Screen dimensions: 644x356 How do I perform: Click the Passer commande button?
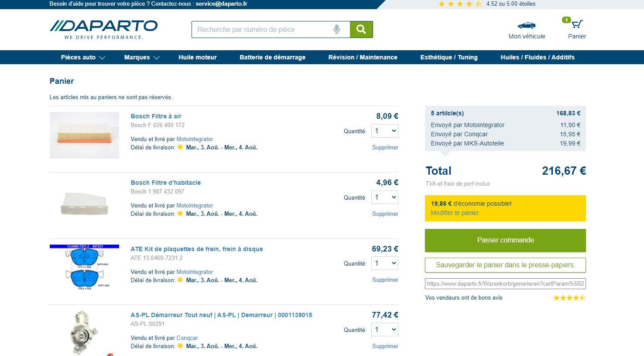505,240
